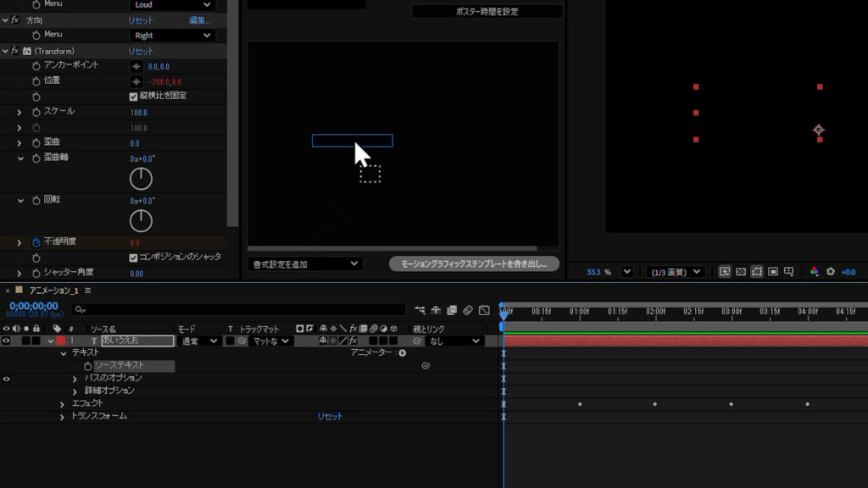Click モーショングラフィックステンプレートを書き出し button

tap(474, 264)
